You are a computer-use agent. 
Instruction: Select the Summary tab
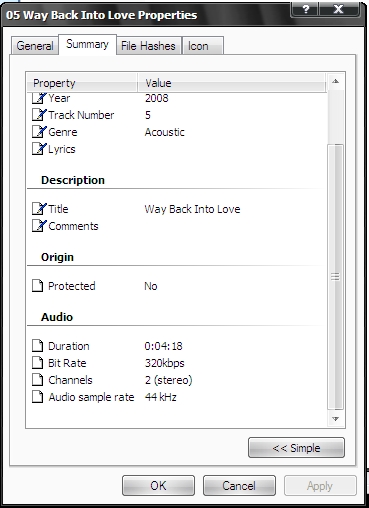coord(87,44)
